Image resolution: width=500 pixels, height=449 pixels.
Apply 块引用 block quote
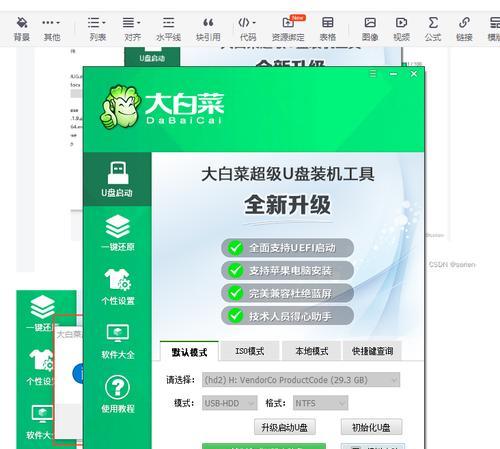pos(208,29)
